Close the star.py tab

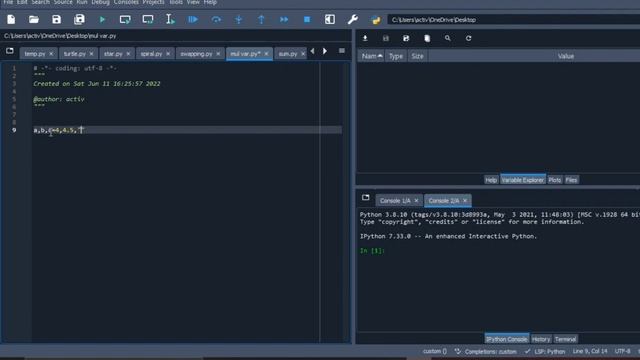(128, 53)
